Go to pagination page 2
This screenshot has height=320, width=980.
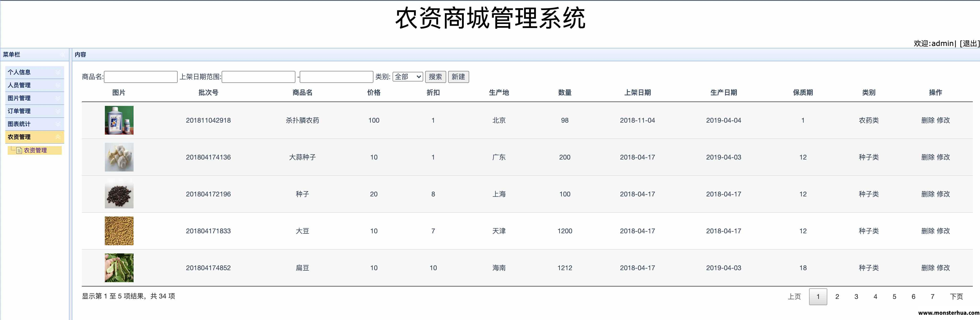(x=837, y=297)
